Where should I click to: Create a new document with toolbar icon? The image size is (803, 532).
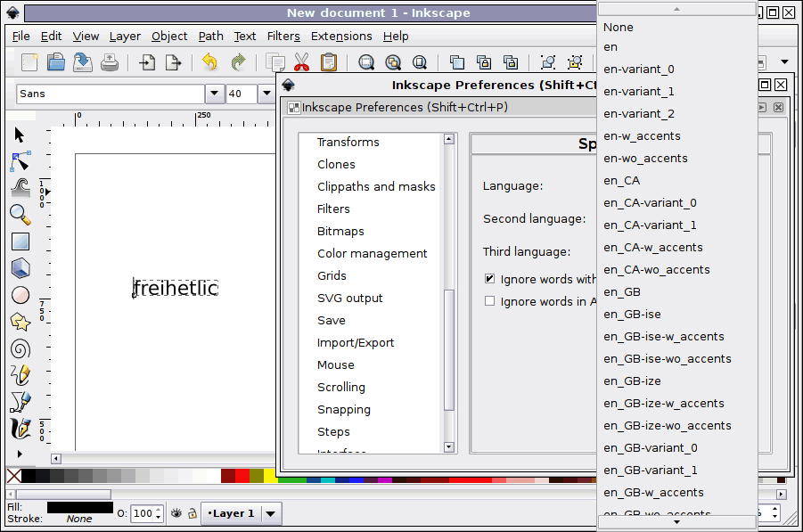(x=29, y=62)
